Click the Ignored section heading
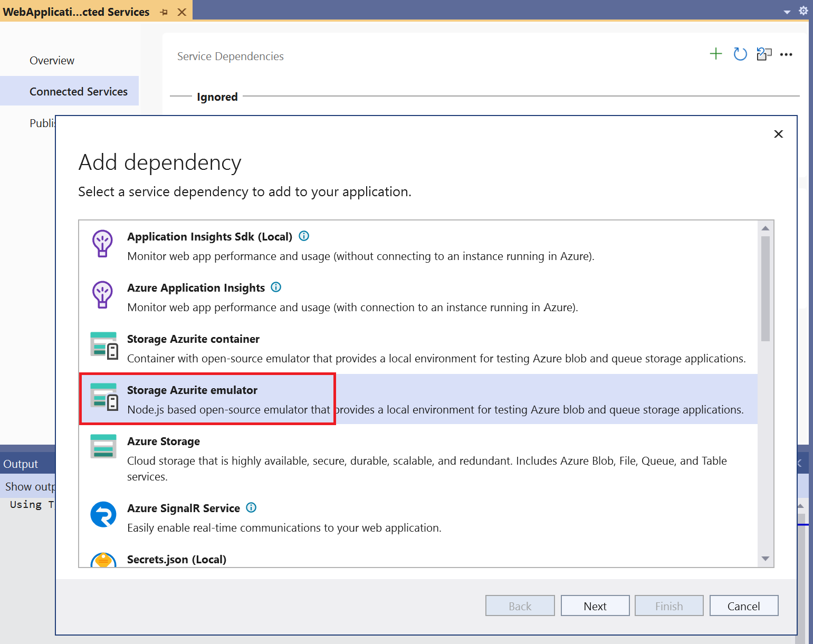 (x=217, y=97)
